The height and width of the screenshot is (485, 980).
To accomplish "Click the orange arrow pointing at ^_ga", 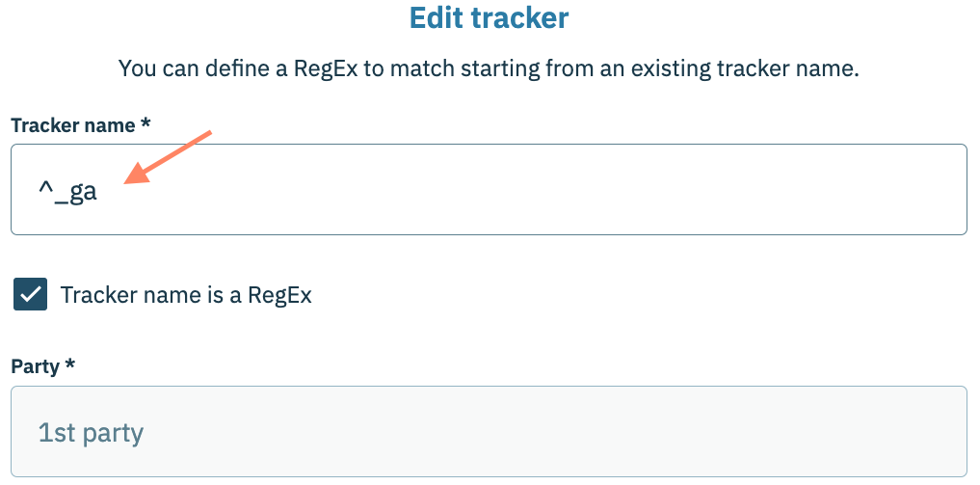I will 170,154.
